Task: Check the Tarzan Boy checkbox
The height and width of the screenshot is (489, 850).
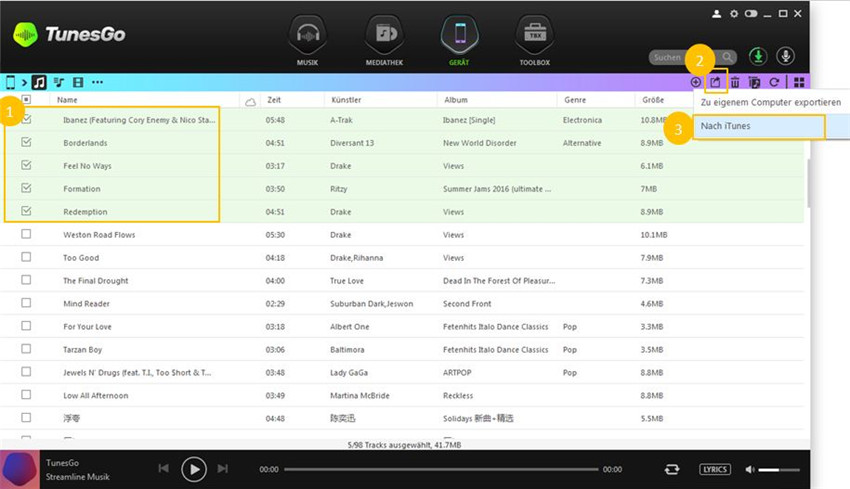Action: [x=26, y=349]
